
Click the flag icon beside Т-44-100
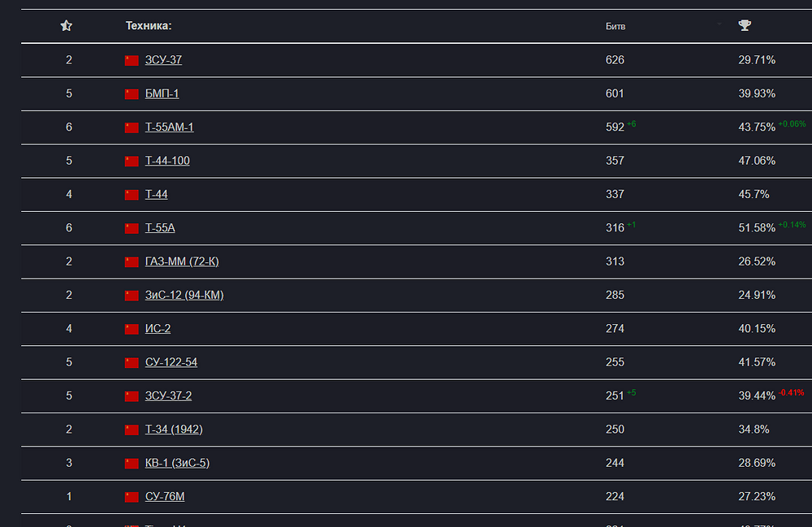pyautogui.click(x=132, y=162)
